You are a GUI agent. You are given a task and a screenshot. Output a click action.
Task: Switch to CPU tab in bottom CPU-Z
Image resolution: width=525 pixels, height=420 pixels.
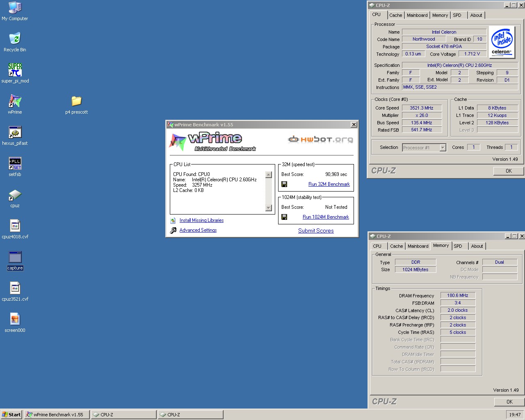coord(377,246)
